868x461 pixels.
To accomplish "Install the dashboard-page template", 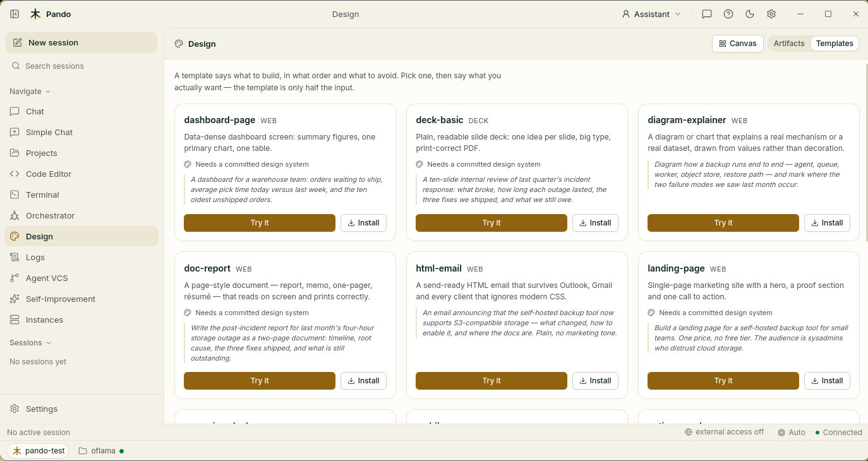I will coord(363,223).
